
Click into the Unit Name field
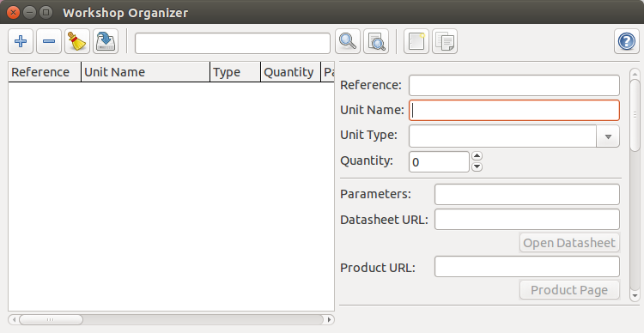coord(514,110)
